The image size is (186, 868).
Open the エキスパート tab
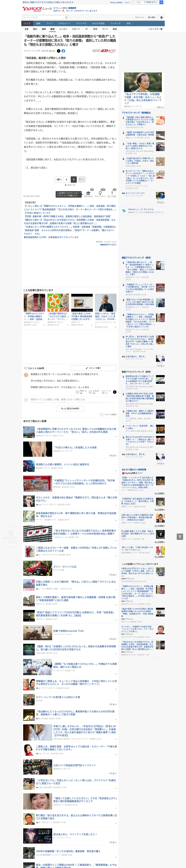(64, 24)
